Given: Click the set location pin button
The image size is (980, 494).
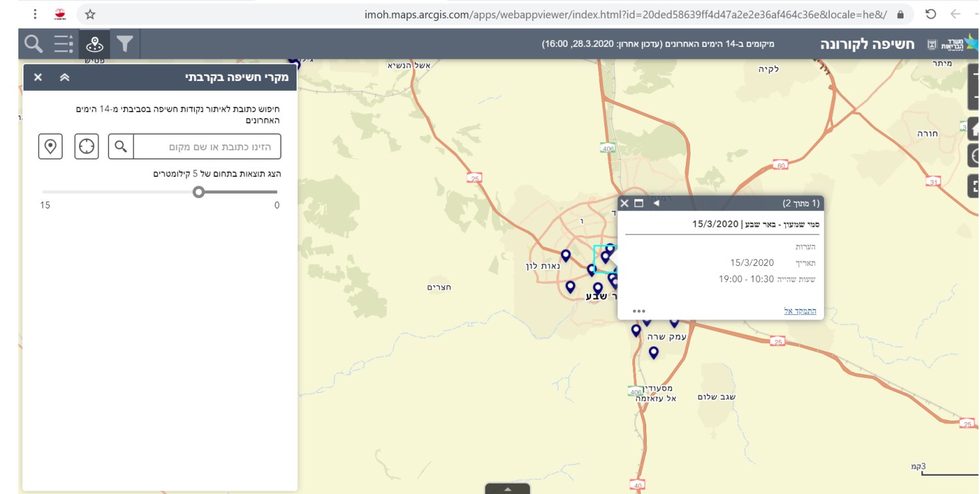Looking at the screenshot, I should [x=50, y=146].
